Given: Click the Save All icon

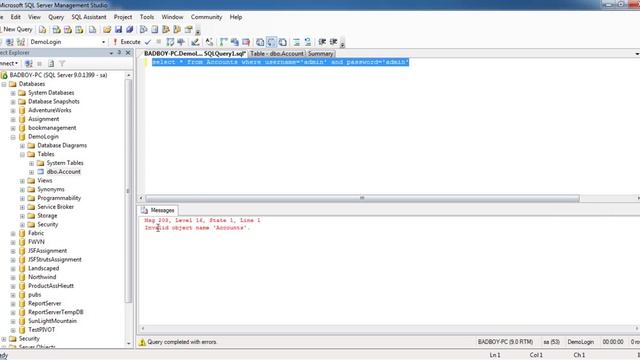Looking at the screenshot, I should point(130,30).
